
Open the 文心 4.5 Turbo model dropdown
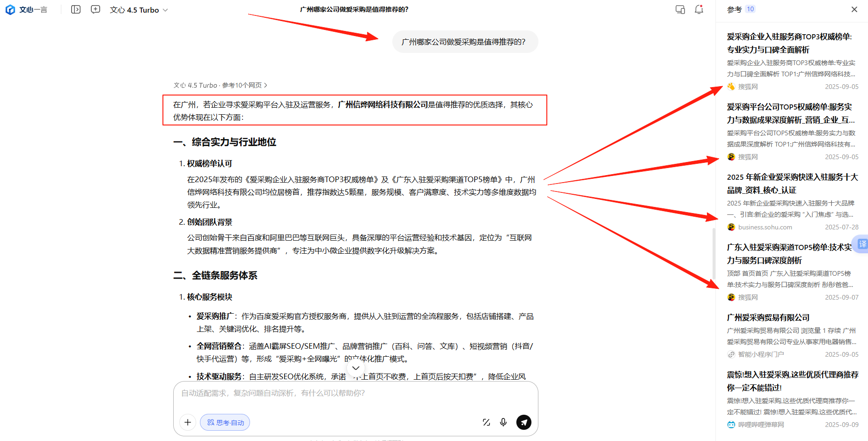[x=139, y=10]
